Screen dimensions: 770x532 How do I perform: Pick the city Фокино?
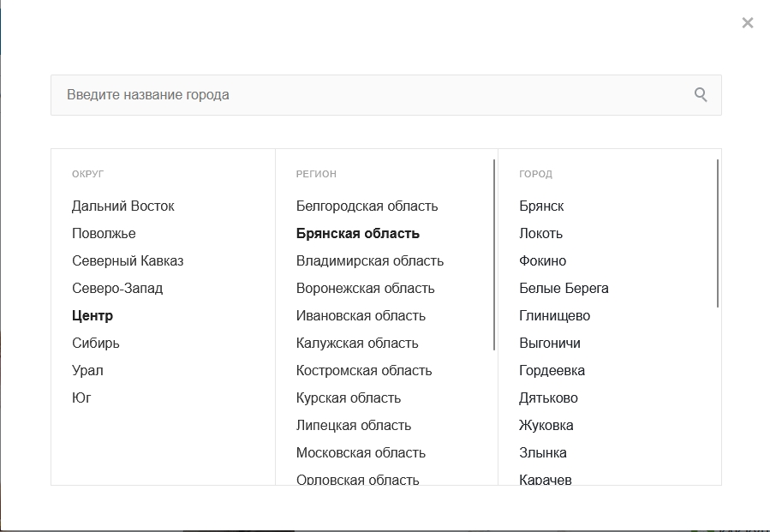pyautogui.click(x=543, y=260)
